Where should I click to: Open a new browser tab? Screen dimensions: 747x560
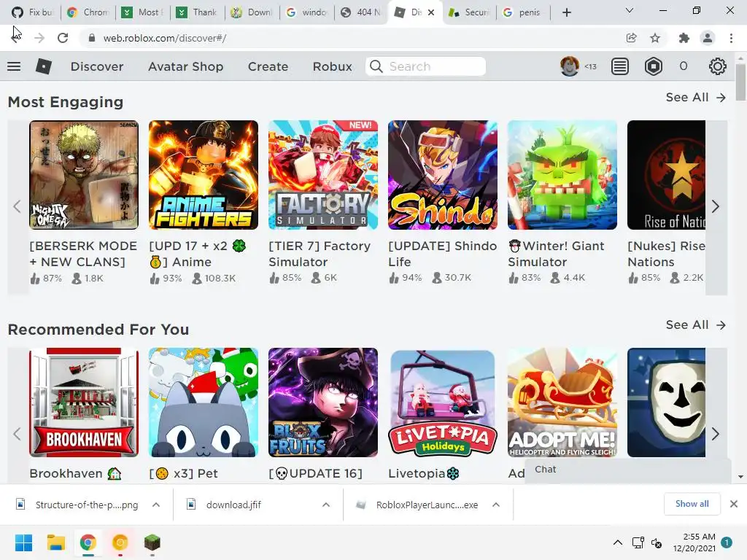(x=566, y=12)
